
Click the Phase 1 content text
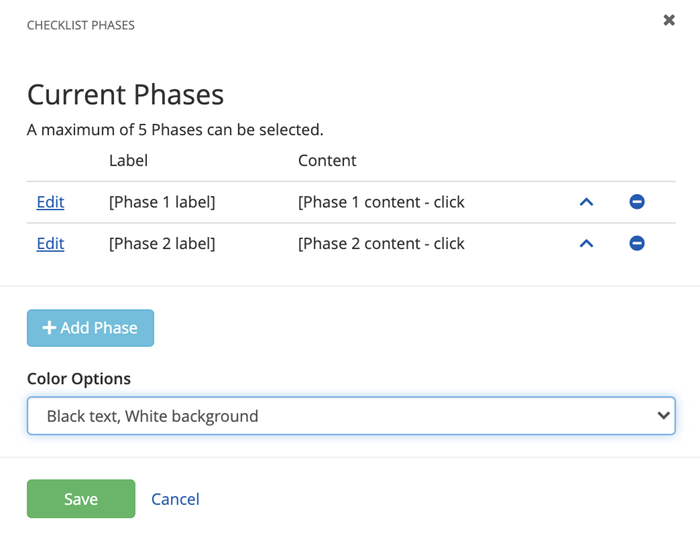click(x=381, y=202)
